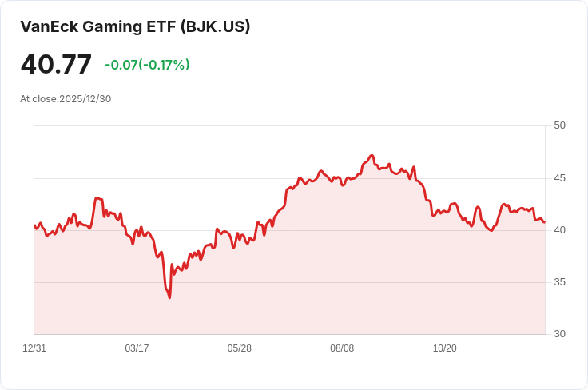588x390 pixels.
Task: Click the 40 label on the price axis
Action: point(559,230)
